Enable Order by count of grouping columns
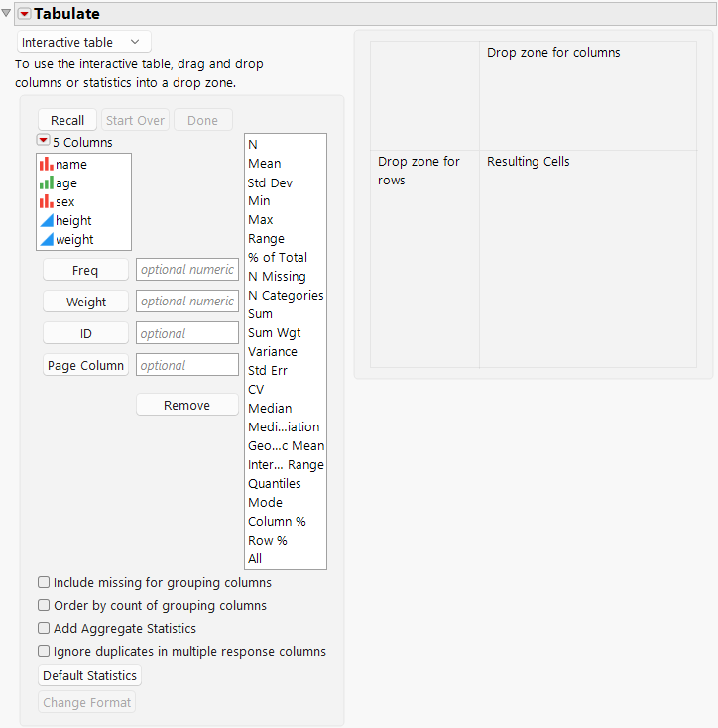Viewport: 718px width, 728px height. coord(44,605)
